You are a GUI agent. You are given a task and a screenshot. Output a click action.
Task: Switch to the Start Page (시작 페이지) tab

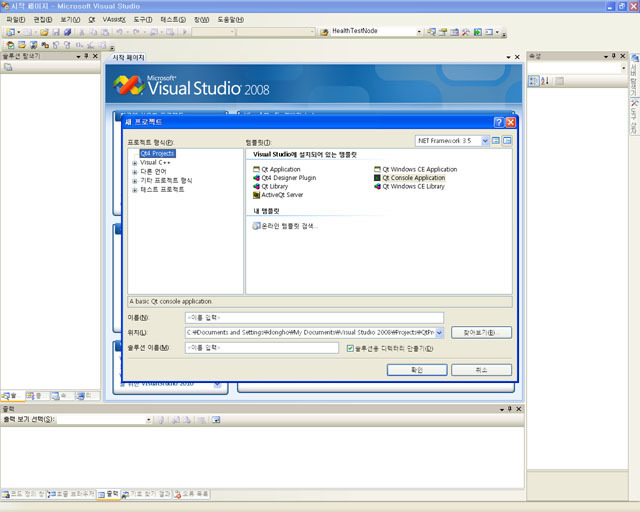pyautogui.click(x=128, y=58)
